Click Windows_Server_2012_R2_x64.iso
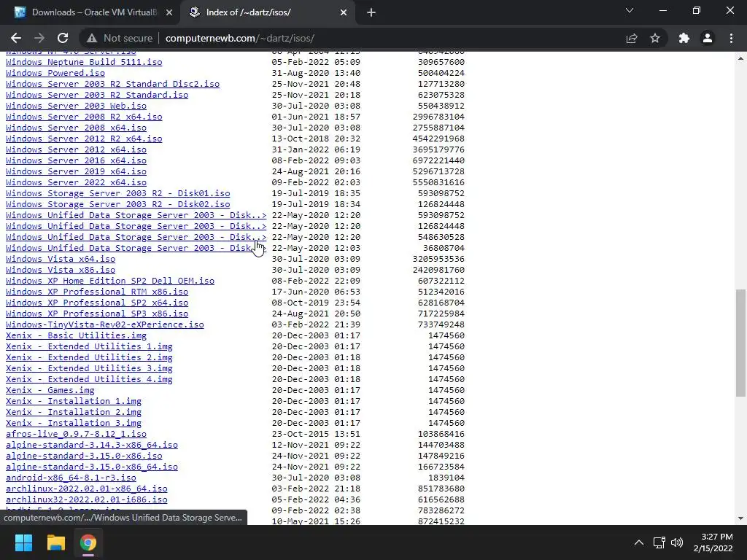The width and height of the screenshot is (747, 560). 84,139
